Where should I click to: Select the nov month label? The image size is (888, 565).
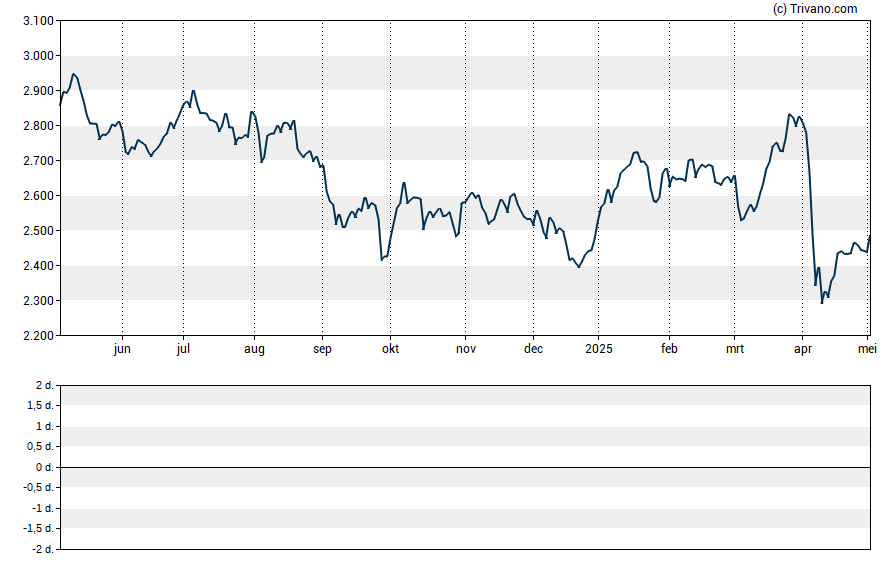point(466,349)
